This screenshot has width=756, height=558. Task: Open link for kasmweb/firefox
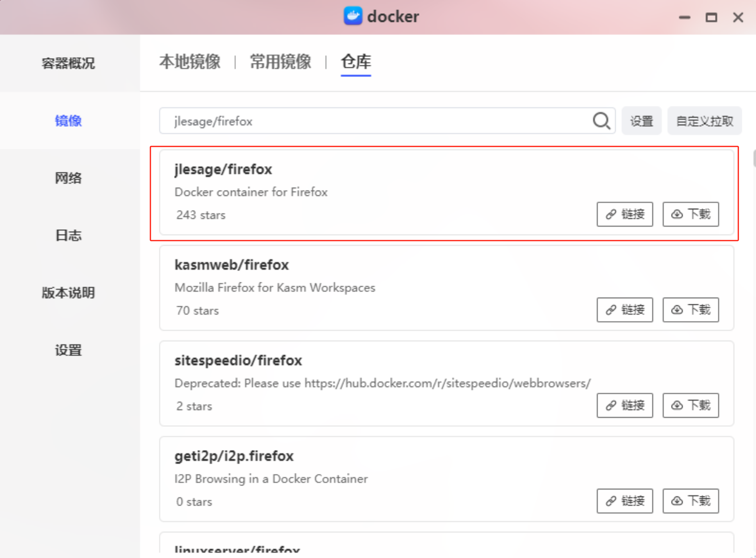tap(625, 310)
